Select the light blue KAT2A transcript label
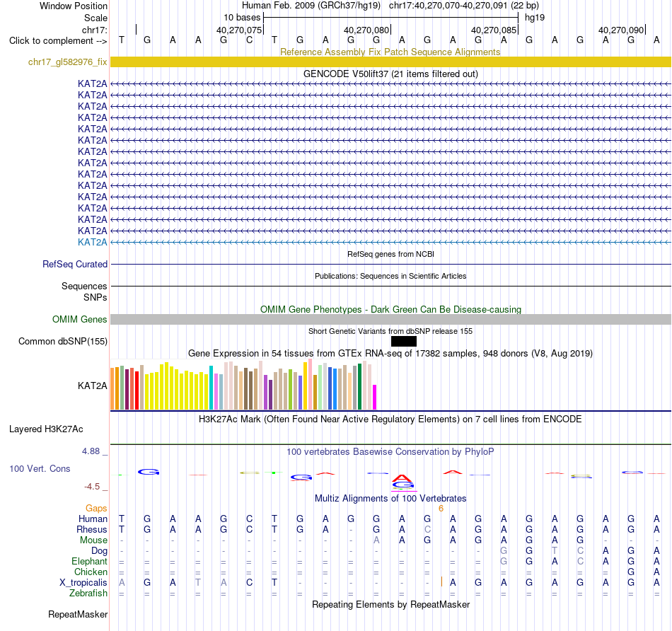The width and height of the screenshot is (672, 631). click(x=92, y=242)
